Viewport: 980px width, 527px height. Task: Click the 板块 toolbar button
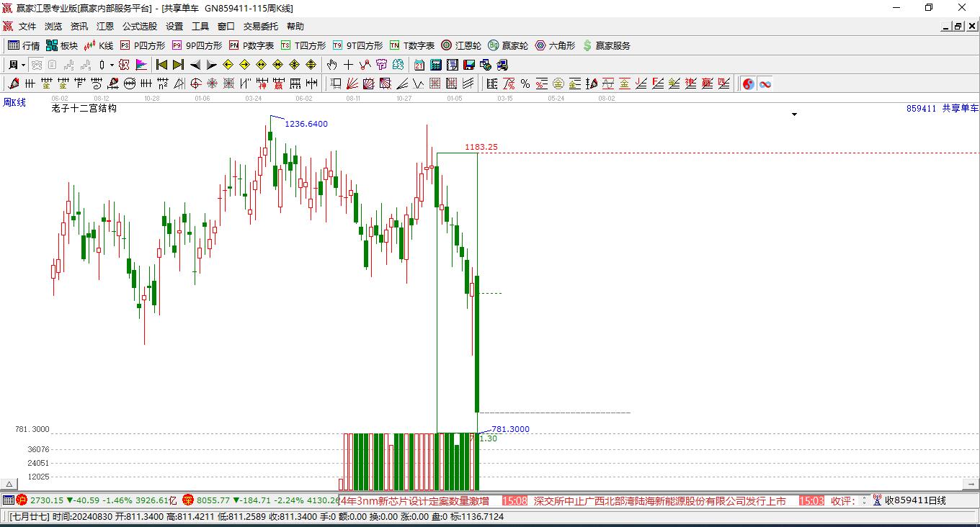(62, 45)
